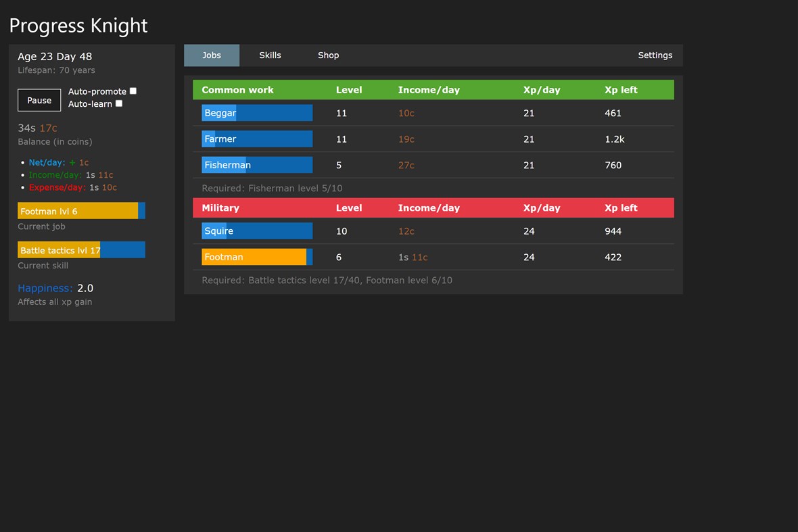Select the Squire job

pyautogui.click(x=256, y=231)
